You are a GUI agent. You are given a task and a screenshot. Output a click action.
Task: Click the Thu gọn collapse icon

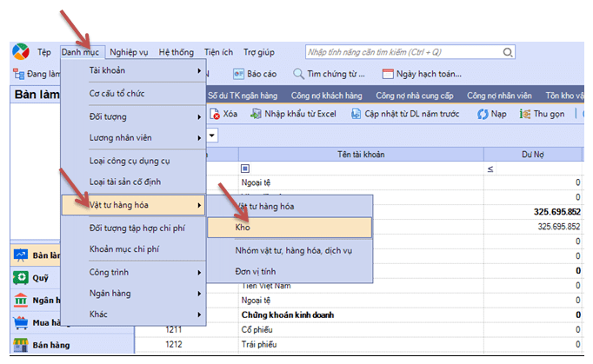click(526, 114)
